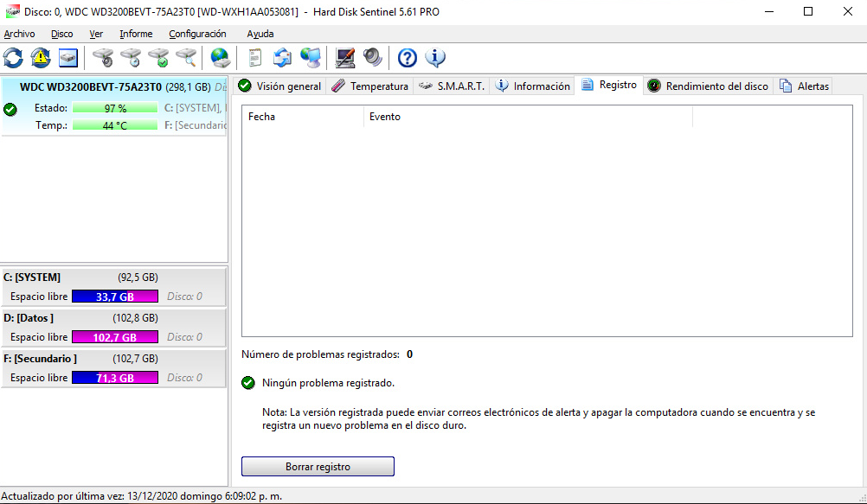This screenshot has height=504, width=867.
Task: Click the Evento column header
Action: [x=528, y=117]
